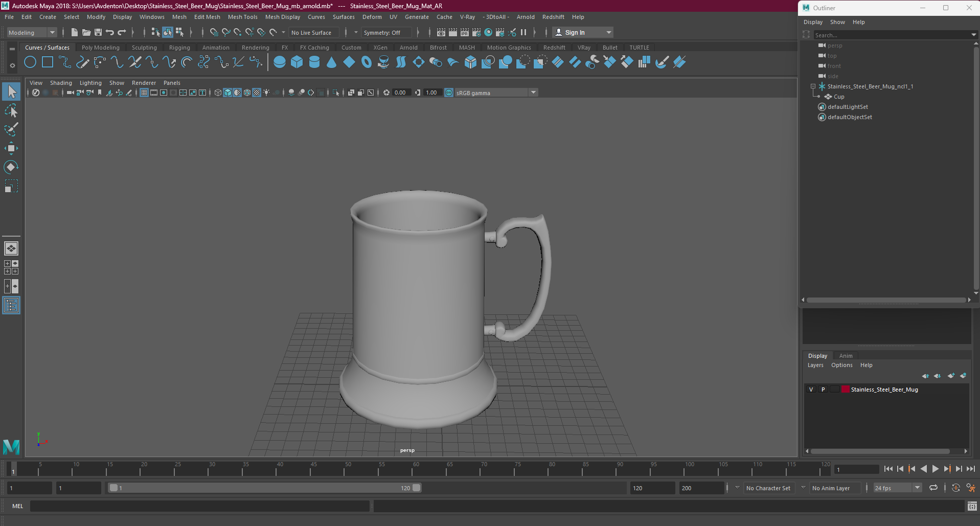
Task: Toggle isolate select in viewport
Action: tap(336, 93)
